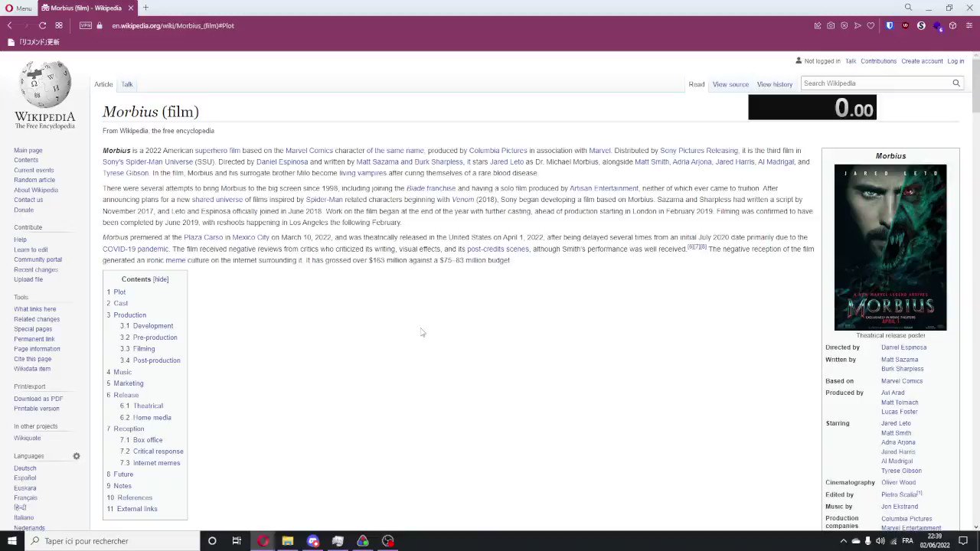Jump to Internet memes section
This screenshot has width=980, height=551.
tap(156, 463)
